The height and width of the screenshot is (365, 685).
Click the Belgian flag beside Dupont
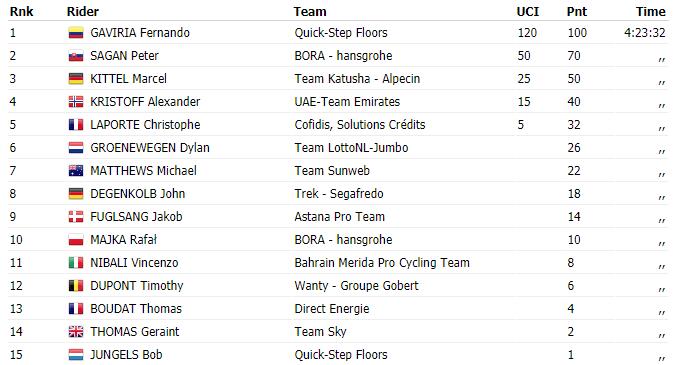[x=76, y=286]
